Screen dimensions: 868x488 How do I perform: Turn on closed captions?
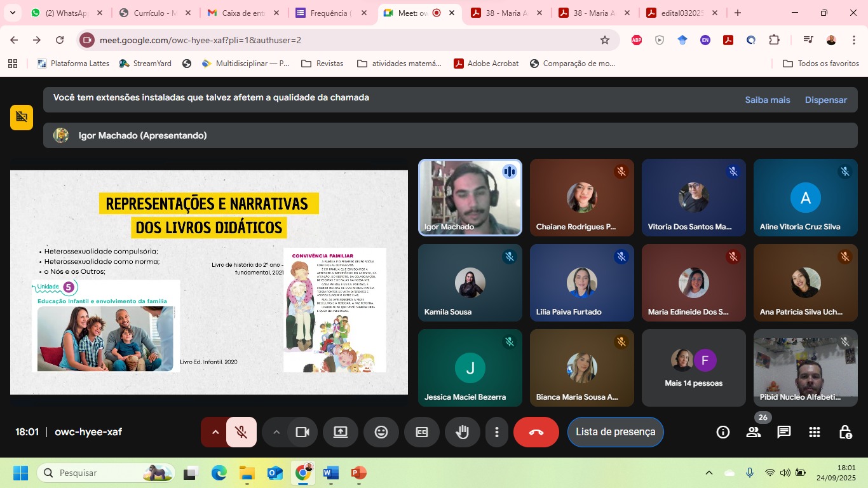pyautogui.click(x=421, y=432)
